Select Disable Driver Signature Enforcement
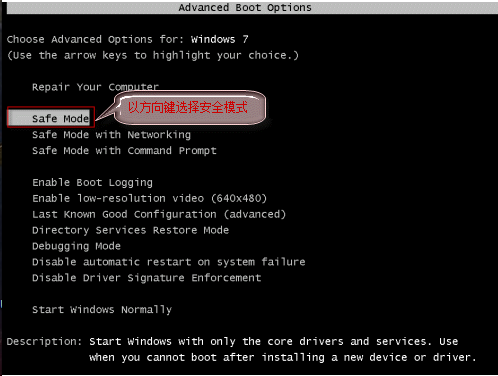Viewport: 498px width, 376px height. click(x=146, y=278)
